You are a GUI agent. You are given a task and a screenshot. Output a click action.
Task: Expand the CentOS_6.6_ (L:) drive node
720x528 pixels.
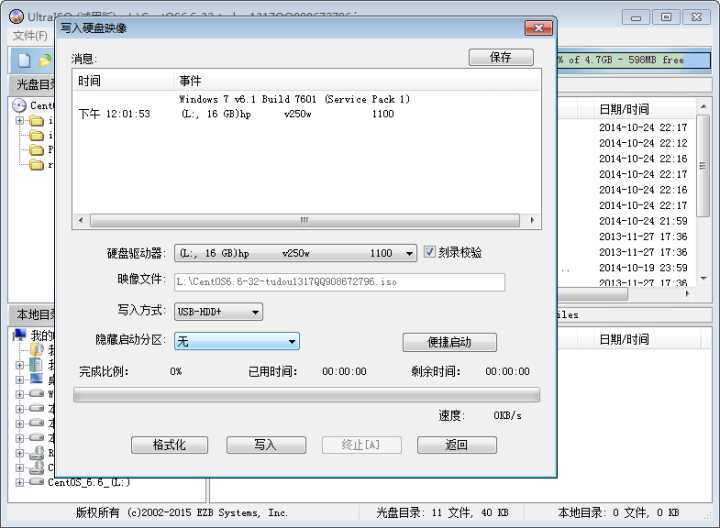coord(20,482)
